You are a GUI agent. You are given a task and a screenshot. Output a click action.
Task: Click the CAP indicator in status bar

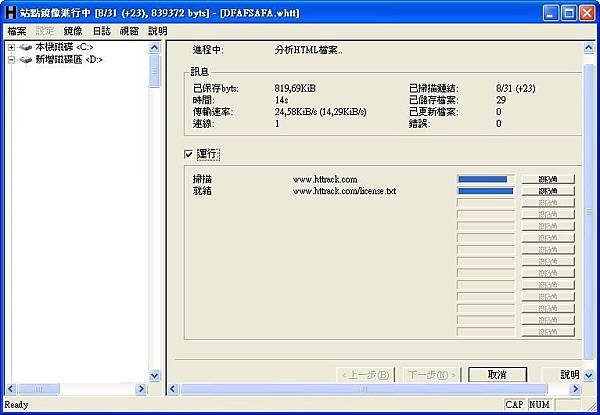click(514, 405)
